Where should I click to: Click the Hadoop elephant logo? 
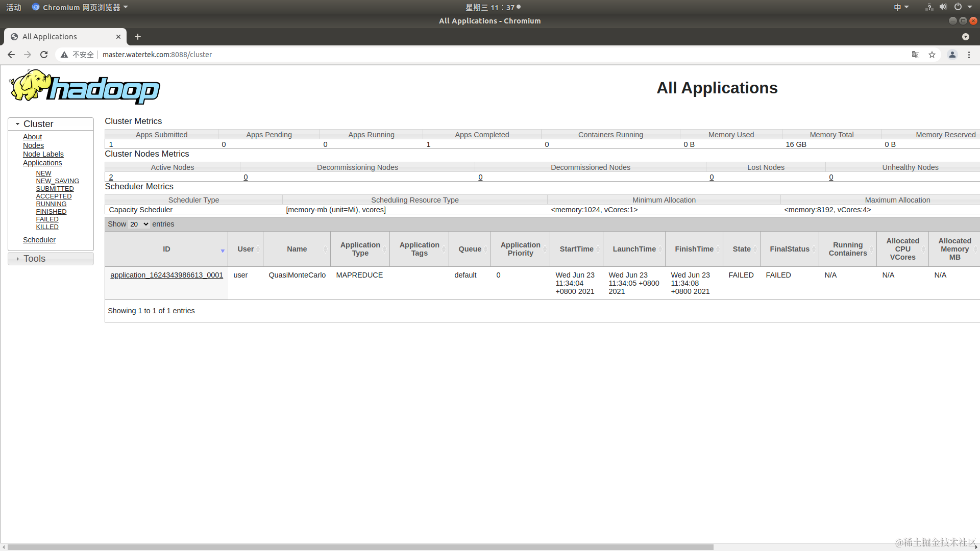tap(85, 87)
